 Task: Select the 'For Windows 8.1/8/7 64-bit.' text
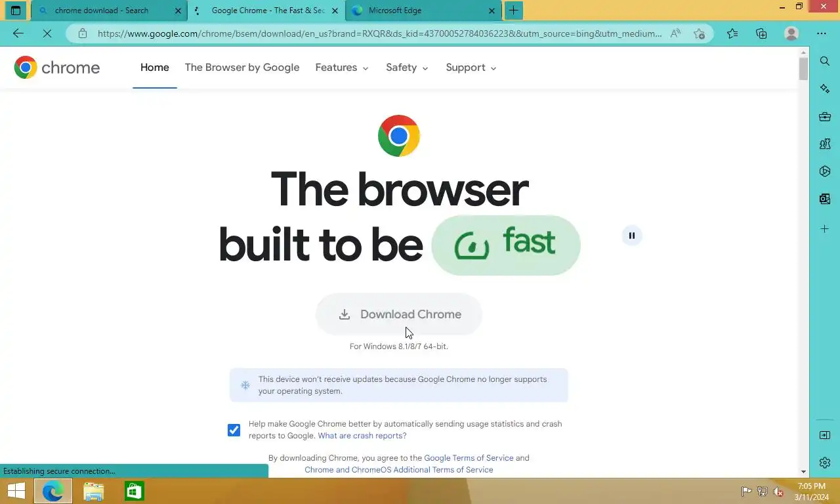pos(399,346)
